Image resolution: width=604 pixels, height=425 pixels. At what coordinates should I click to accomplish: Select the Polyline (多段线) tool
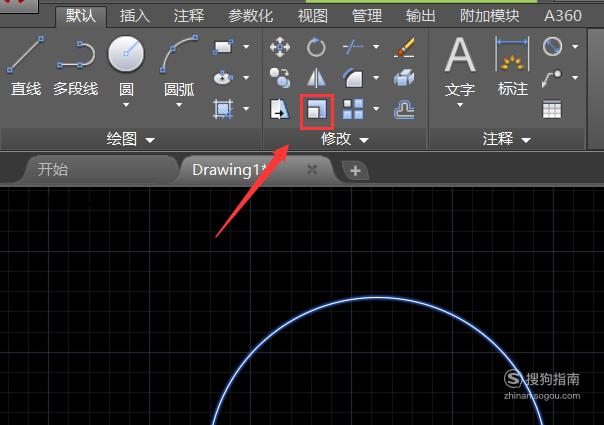(x=76, y=66)
